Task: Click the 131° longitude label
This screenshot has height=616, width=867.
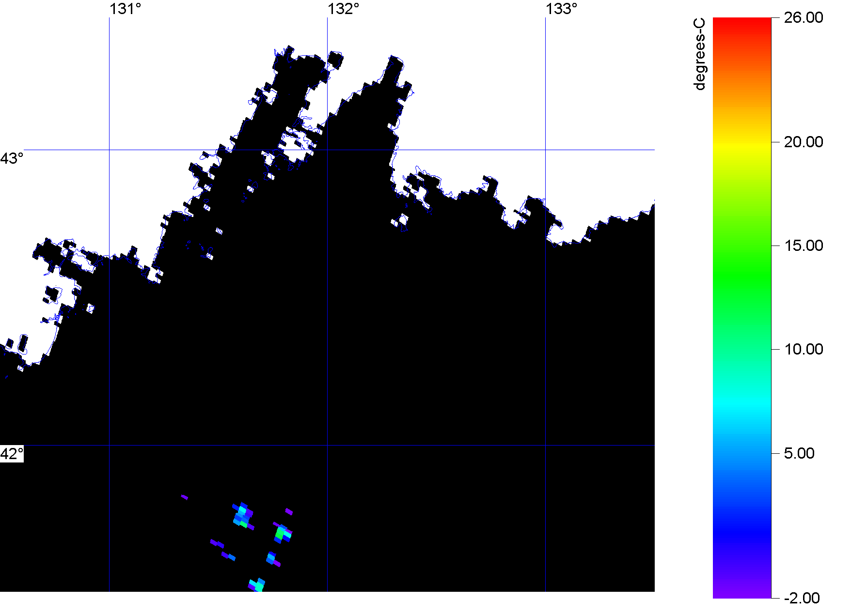Action: point(125,9)
